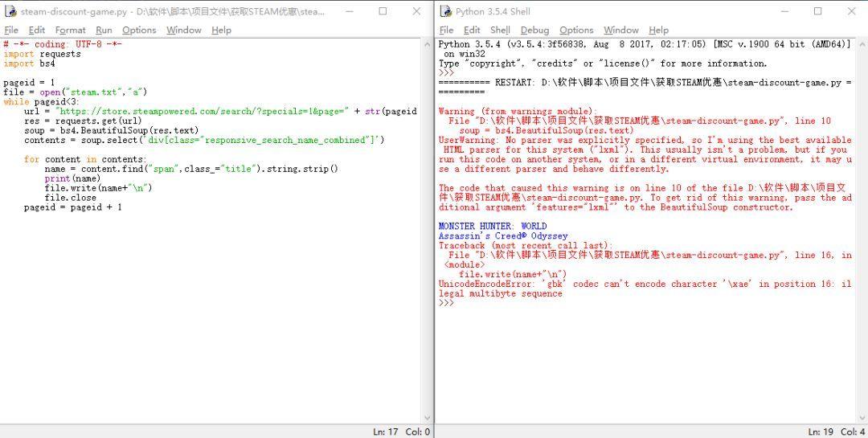Viewport: 868px width, 438px height.
Task: Open File menu in Python Shell window
Action: [x=446, y=30]
